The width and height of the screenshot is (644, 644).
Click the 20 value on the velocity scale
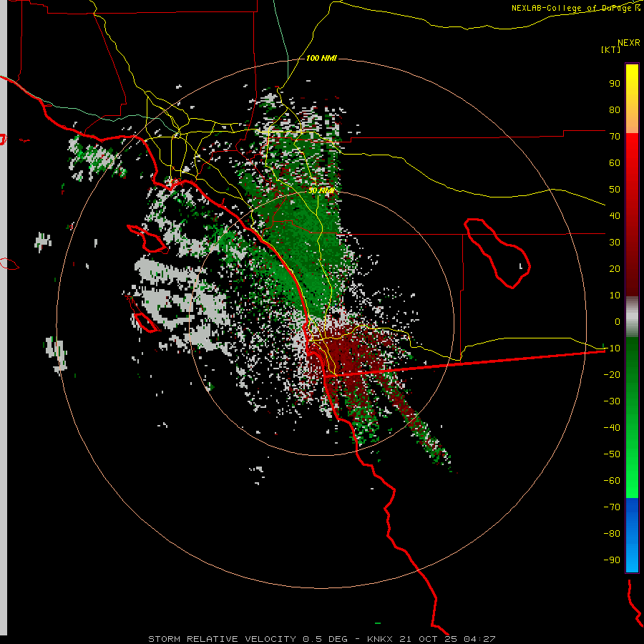pos(615,268)
